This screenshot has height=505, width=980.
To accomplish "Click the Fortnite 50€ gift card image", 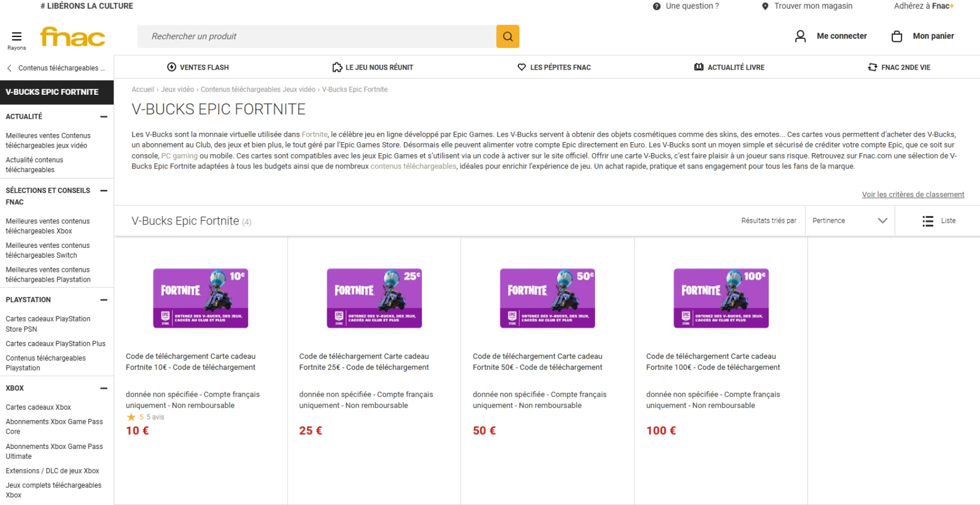I will coord(547,298).
